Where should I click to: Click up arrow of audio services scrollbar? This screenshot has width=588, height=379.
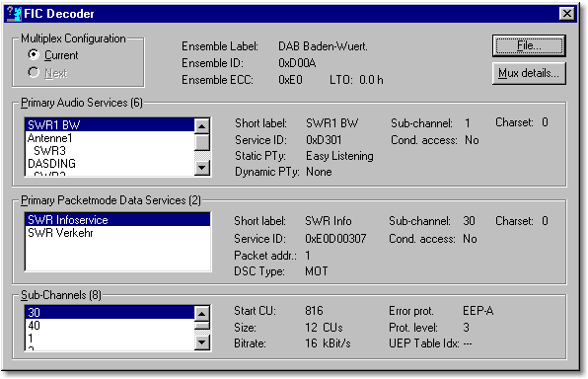click(202, 125)
